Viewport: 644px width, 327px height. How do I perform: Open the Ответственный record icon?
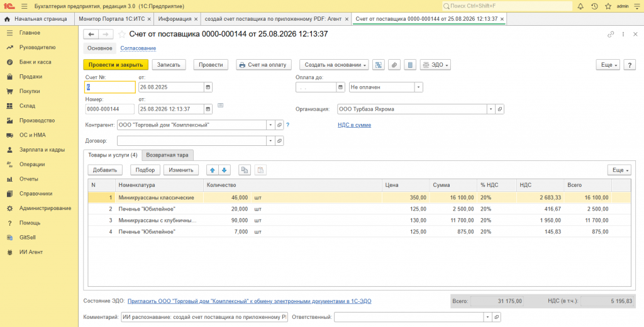pos(496,317)
